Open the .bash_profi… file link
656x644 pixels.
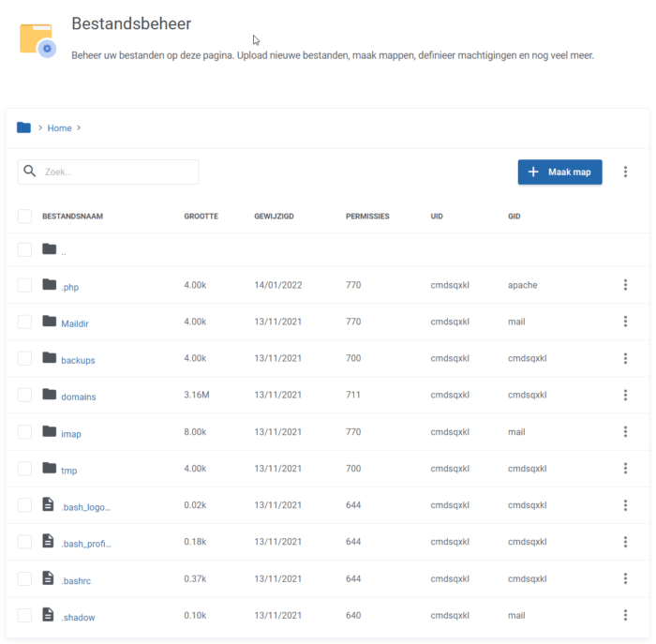coord(86,544)
